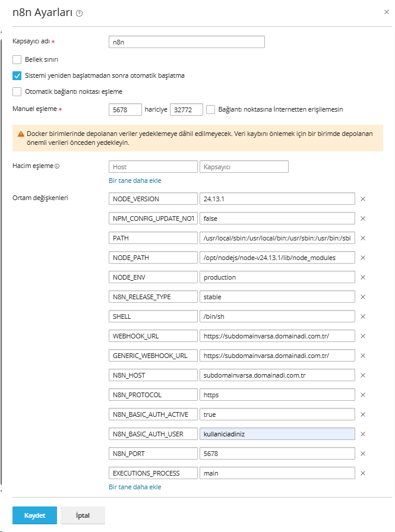This screenshot has width=395, height=532.
Task: Delete the WEBHOOK_URL variable row
Action: pyautogui.click(x=363, y=336)
